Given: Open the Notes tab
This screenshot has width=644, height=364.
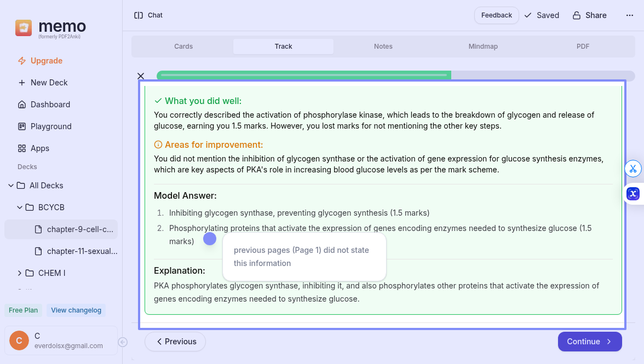Looking at the screenshot, I should click(x=383, y=47).
